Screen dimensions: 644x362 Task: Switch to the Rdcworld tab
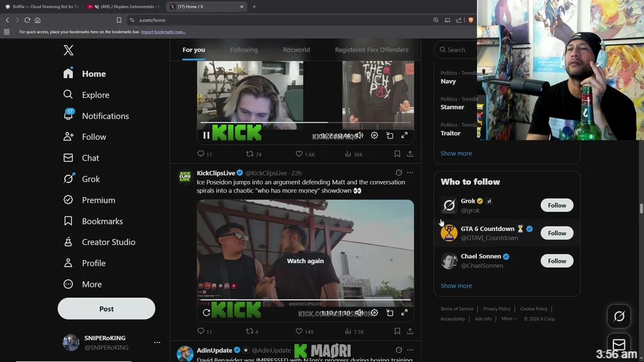pyautogui.click(x=296, y=50)
